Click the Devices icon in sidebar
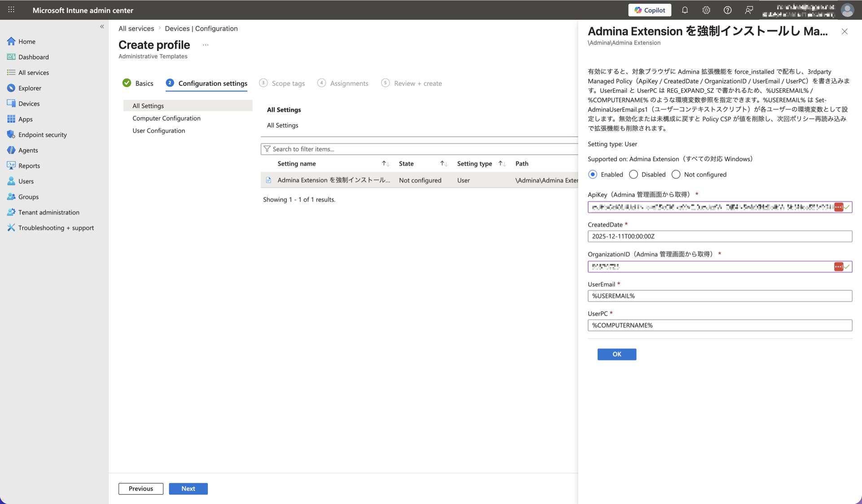This screenshot has height=504, width=862. [x=11, y=103]
